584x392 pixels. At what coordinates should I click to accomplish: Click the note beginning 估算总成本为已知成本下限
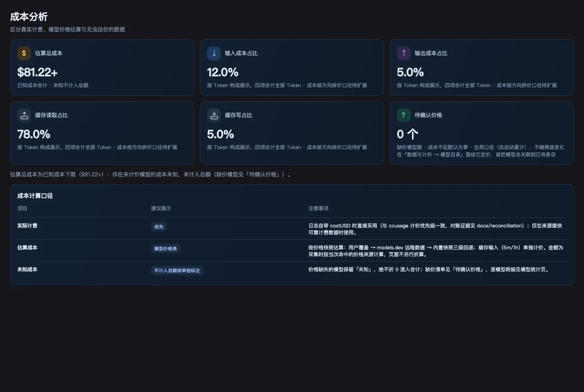tap(151, 175)
